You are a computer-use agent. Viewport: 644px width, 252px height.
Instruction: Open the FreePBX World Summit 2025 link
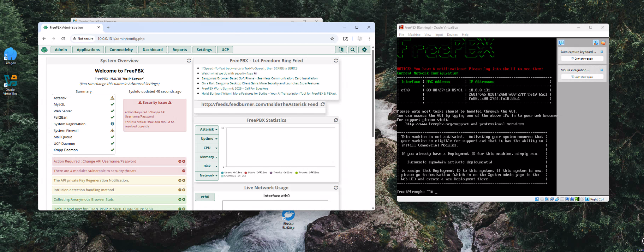235,89
